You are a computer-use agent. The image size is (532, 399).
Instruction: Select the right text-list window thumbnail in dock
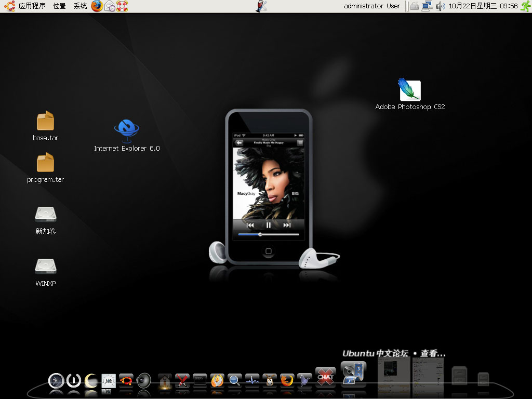[428, 376]
